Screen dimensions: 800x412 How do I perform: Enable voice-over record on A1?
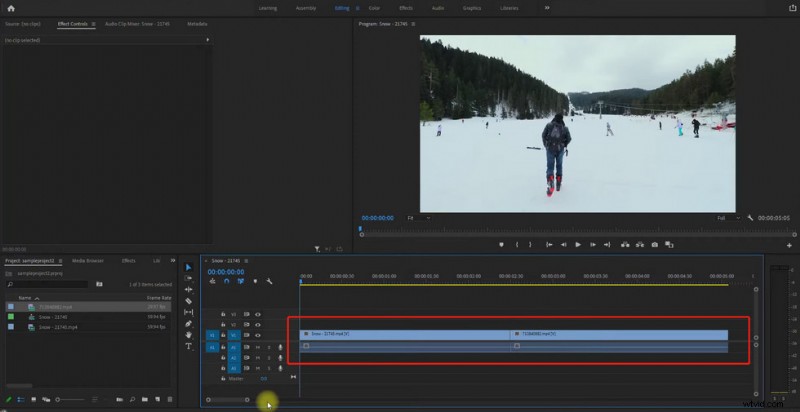(x=280, y=347)
